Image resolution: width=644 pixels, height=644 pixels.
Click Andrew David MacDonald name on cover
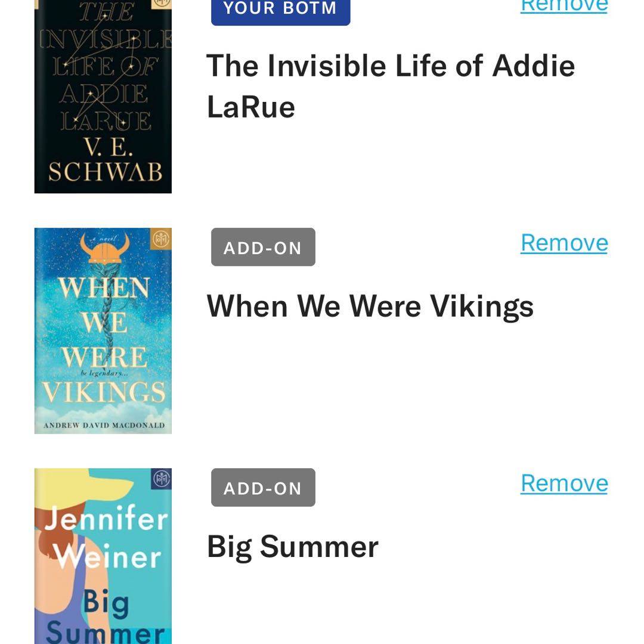pos(104,426)
